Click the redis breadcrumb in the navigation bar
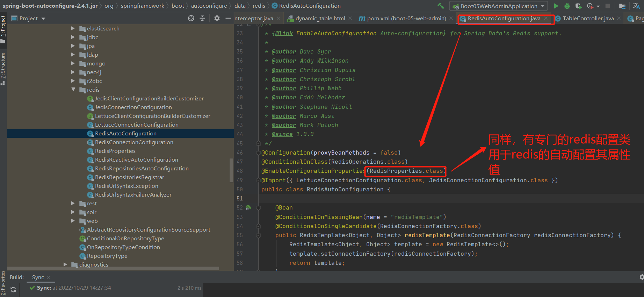The image size is (644, 297). tap(259, 6)
